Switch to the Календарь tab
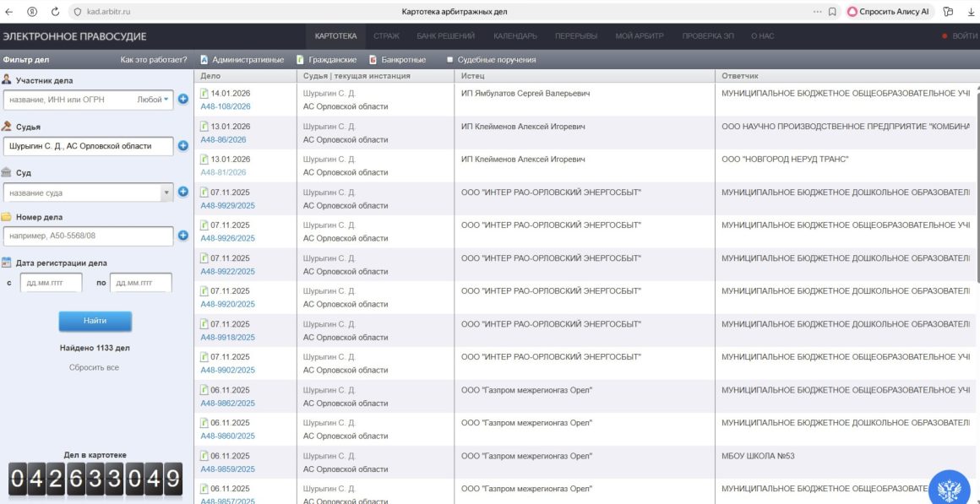 (x=514, y=36)
